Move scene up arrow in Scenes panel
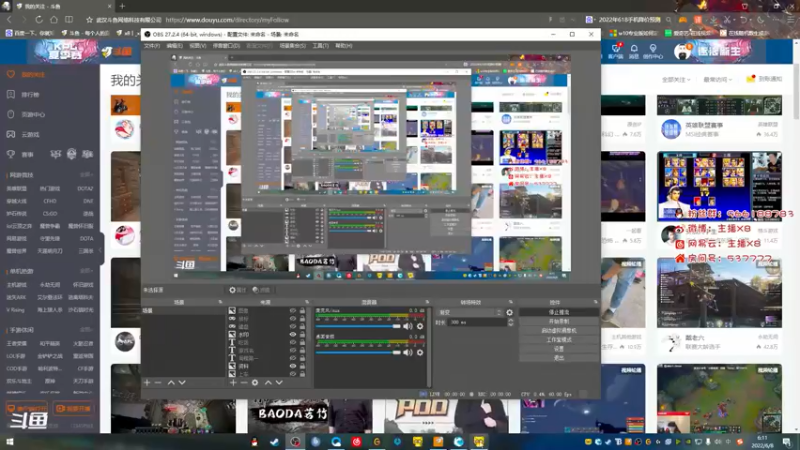The height and width of the screenshot is (450, 800). coord(171,382)
